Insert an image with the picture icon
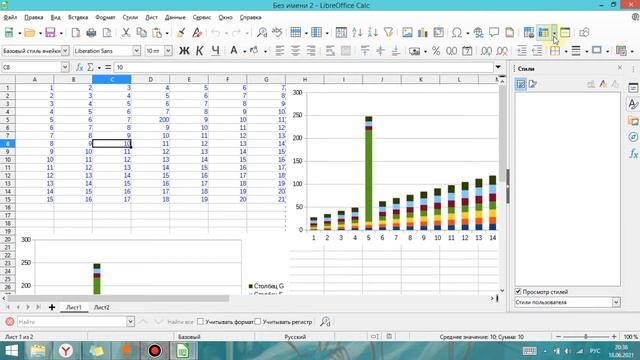This screenshot has height=360, width=640. (407, 33)
